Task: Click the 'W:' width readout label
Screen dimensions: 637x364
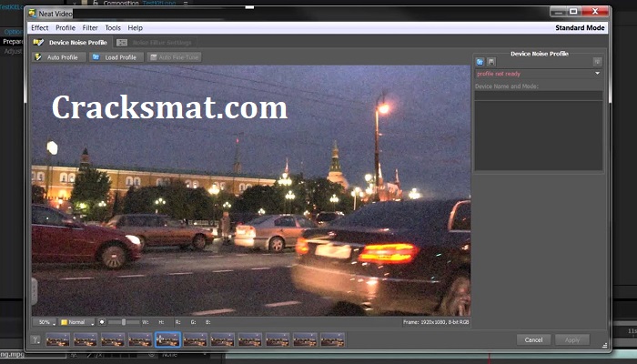Action: click(145, 322)
